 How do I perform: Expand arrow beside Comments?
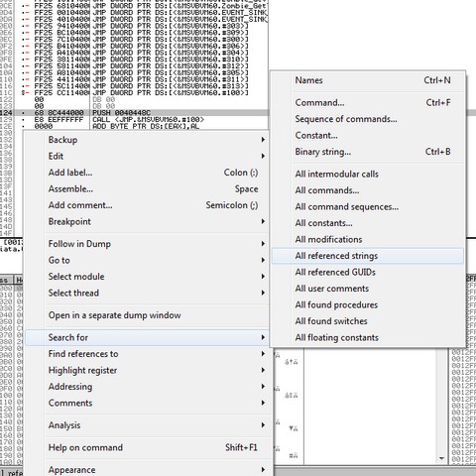(x=263, y=403)
